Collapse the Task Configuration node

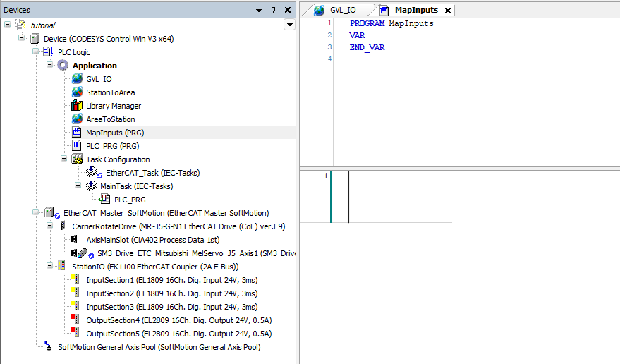click(63, 158)
